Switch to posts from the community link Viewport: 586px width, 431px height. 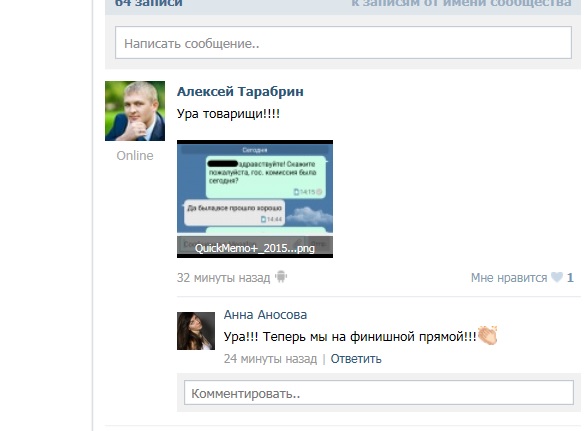461,3
